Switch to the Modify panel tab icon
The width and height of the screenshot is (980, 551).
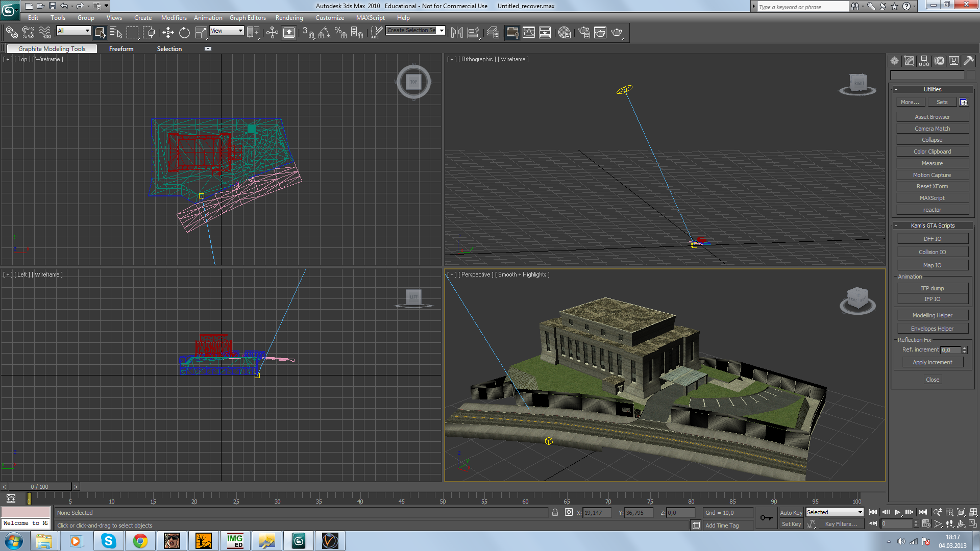click(909, 61)
